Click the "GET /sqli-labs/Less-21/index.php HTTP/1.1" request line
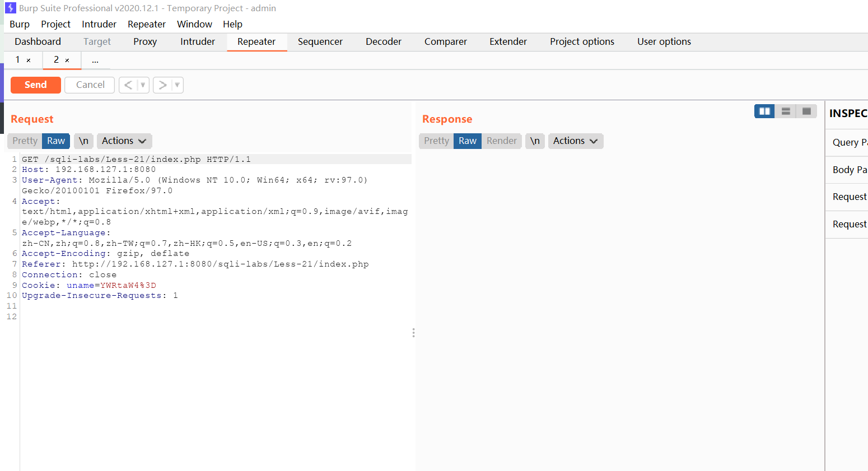Image resolution: width=868 pixels, height=471 pixels. point(137,159)
